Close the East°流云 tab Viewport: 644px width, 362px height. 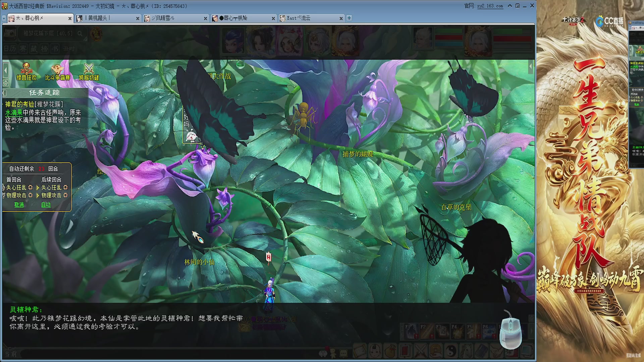tap(341, 18)
